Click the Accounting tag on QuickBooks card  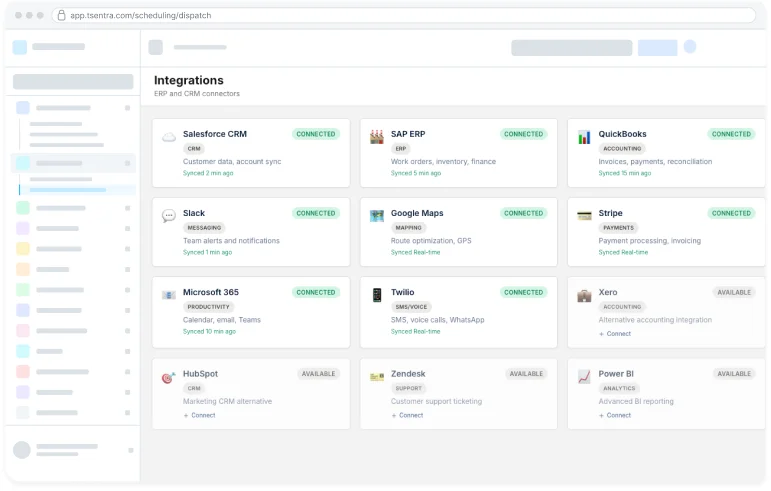pos(622,148)
